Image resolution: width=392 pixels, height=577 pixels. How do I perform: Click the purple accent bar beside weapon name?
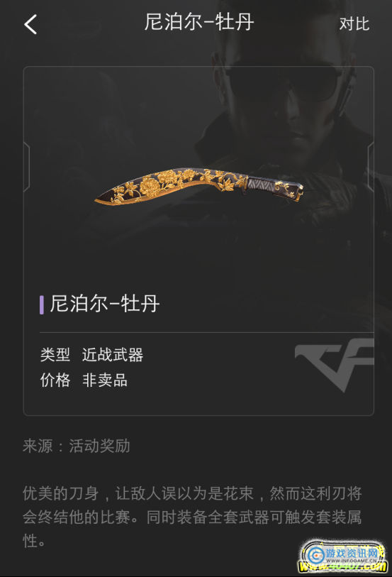pyautogui.click(x=42, y=304)
